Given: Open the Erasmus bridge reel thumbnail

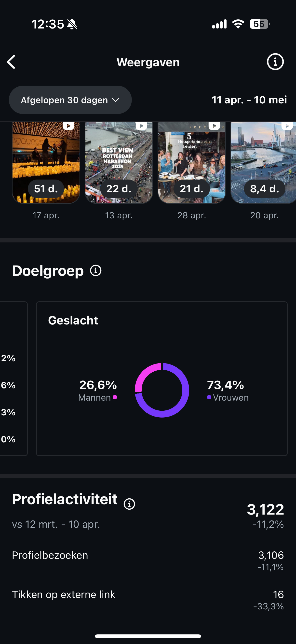Looking at the screenshot, I should pos(263,163).
